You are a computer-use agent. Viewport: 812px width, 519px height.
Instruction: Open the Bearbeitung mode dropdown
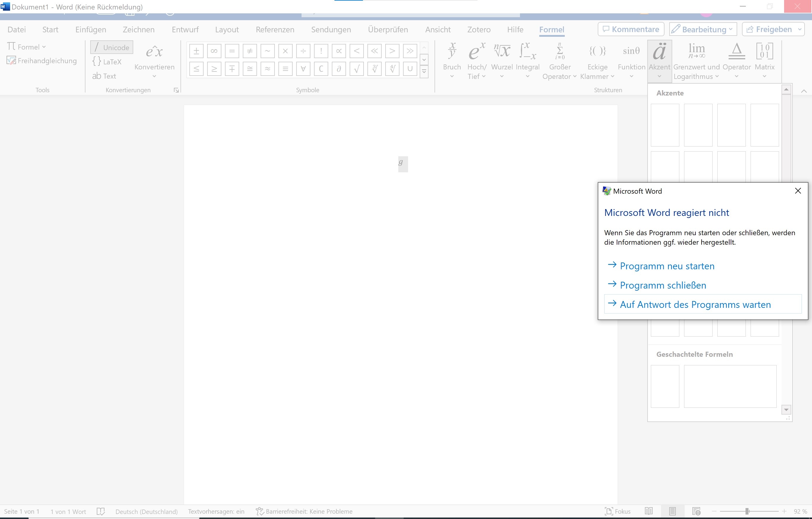703,29
